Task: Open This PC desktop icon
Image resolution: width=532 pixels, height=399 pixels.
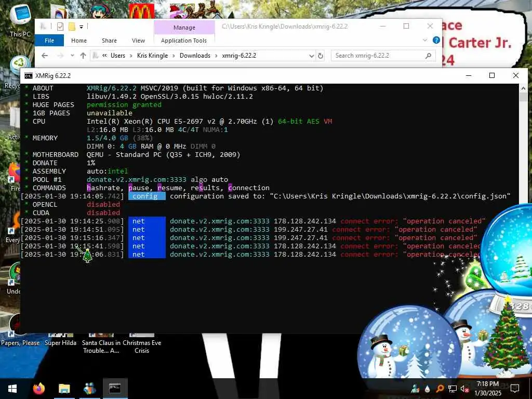Action: (20, 20)
